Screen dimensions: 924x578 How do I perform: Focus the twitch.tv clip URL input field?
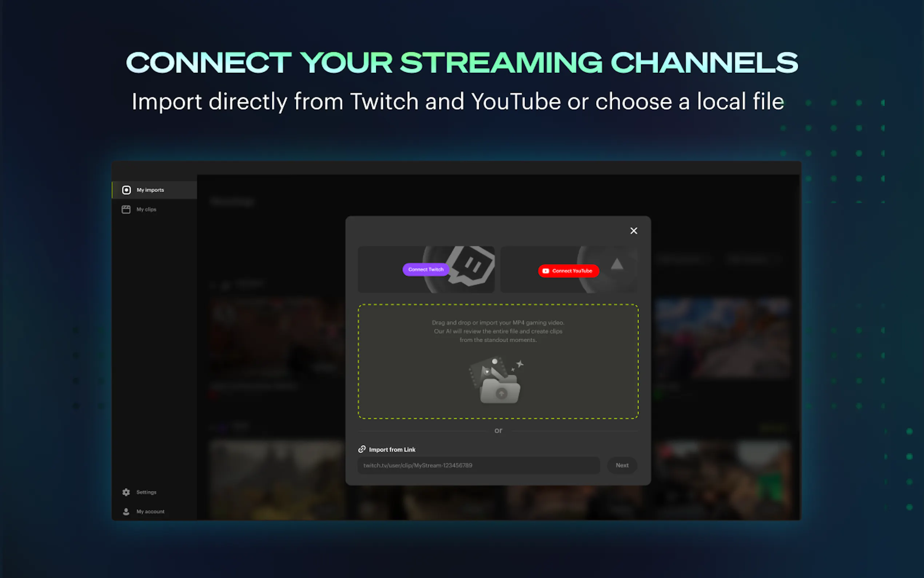pos(479,466)
